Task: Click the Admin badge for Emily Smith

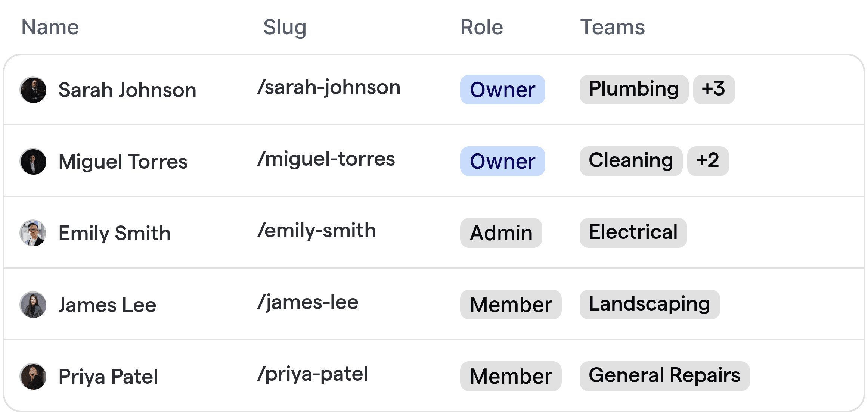Action: (501, 233)
